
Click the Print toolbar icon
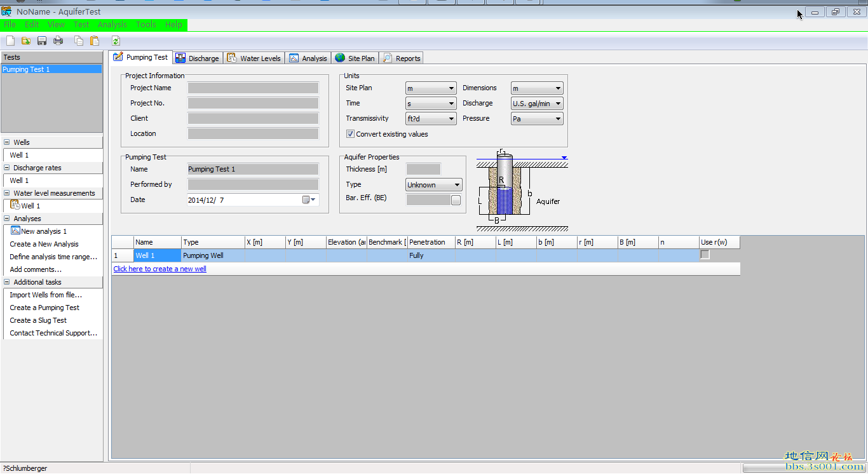tap(58, 41)
